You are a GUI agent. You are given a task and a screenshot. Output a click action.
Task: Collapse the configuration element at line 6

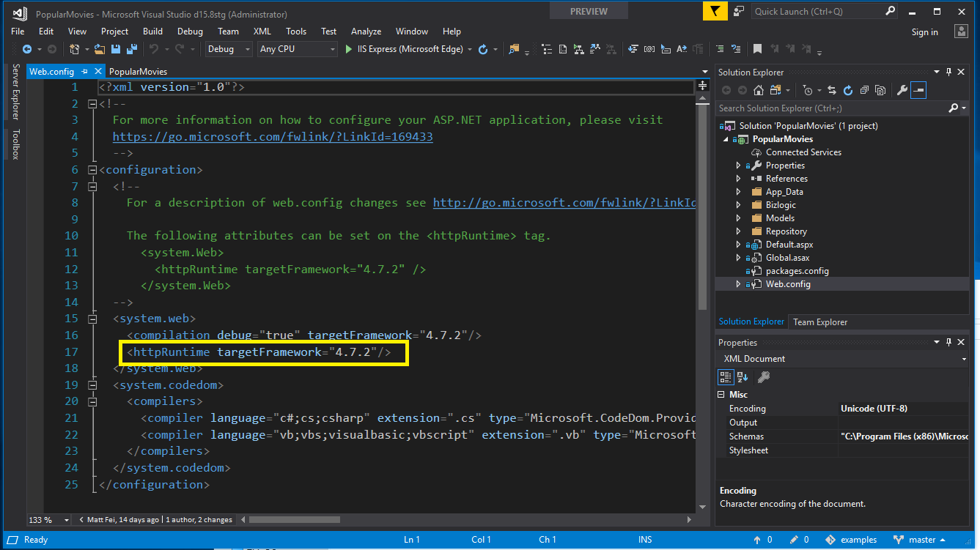click(x=92, y=170)
